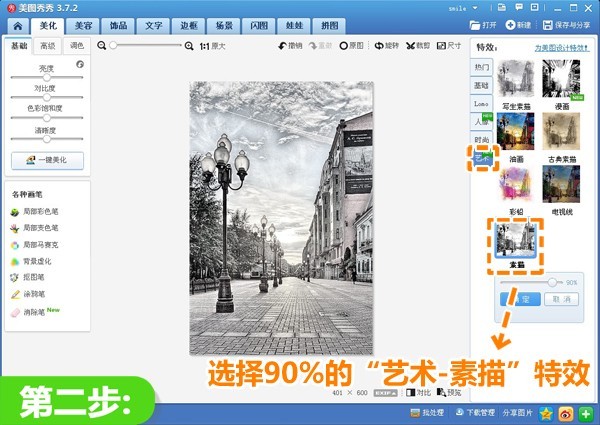Click the 一键美化 button
Image resolution: width=600 pixels, height=425 pixels.
click(47, 161)
